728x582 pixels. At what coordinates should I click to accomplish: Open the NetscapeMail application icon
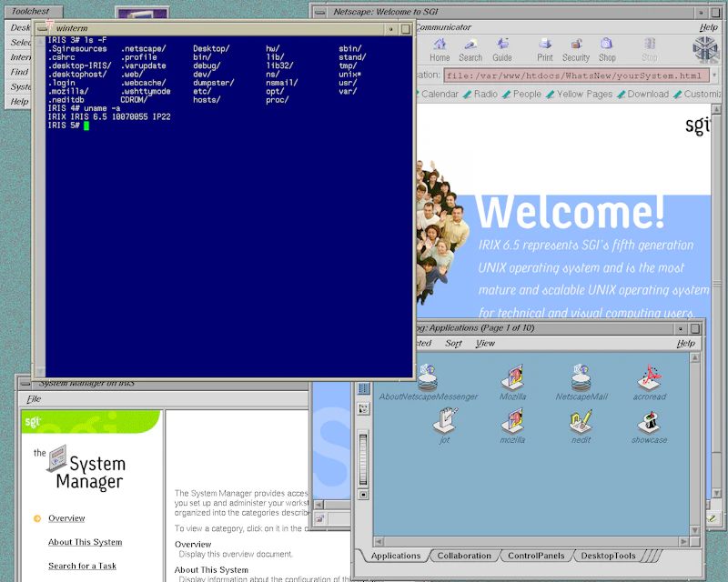point(581,376)
